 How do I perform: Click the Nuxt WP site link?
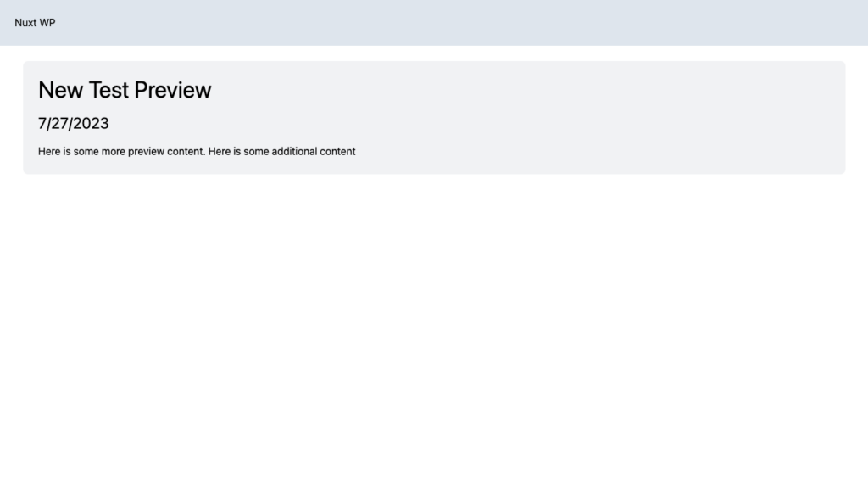click(x=35, y=23)
